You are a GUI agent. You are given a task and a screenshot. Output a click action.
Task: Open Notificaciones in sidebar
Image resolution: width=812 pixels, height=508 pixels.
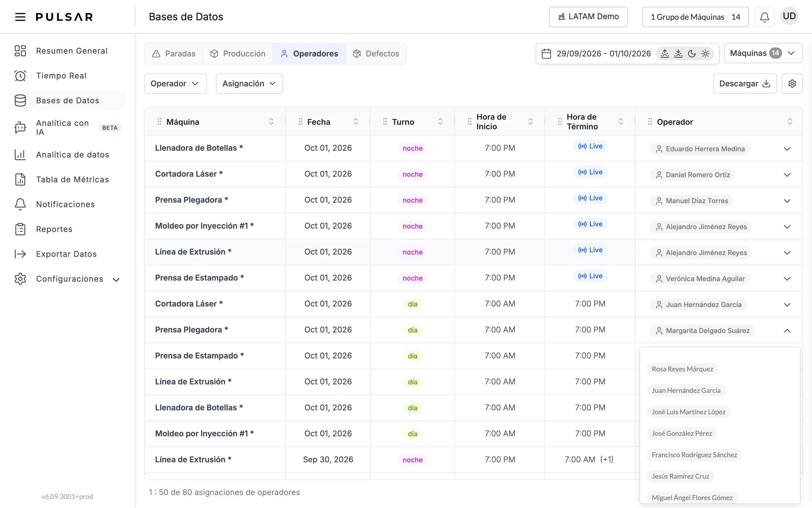[67, 204]
